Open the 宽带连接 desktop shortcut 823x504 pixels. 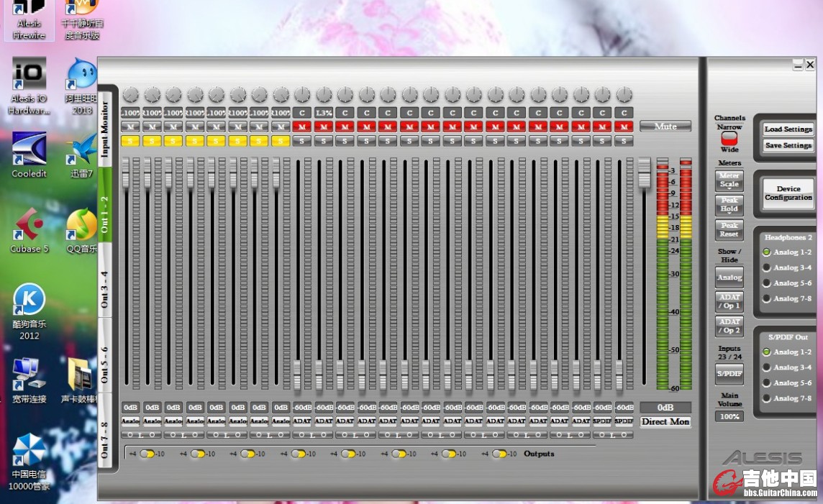pyautogui.click(x=29, y=380)
